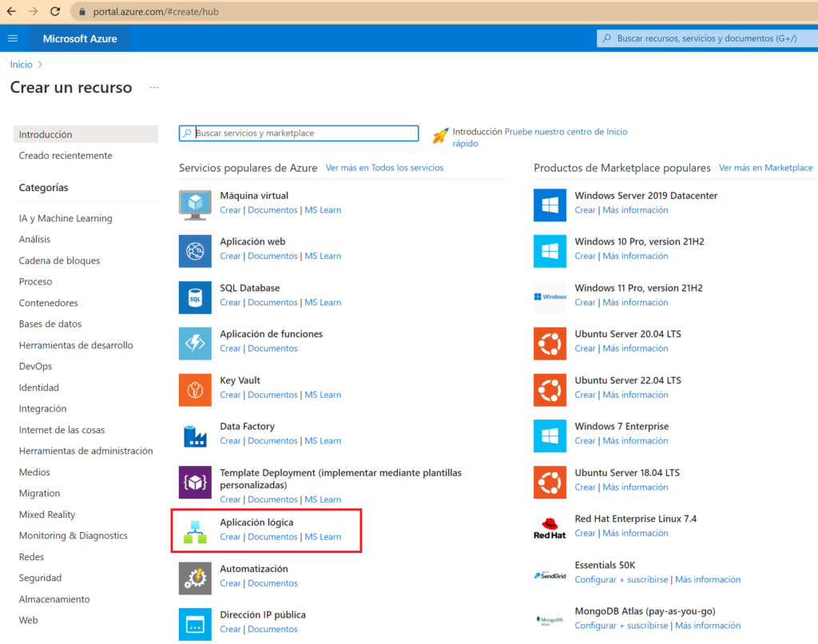Click the Máquina virtual icon
This screenshot has width=818, height=644.
(x=195, y=205)
